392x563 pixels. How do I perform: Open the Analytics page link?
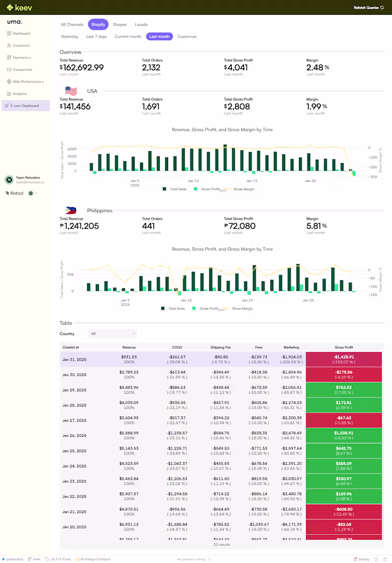pyautogui.click(x=20, y=94)
